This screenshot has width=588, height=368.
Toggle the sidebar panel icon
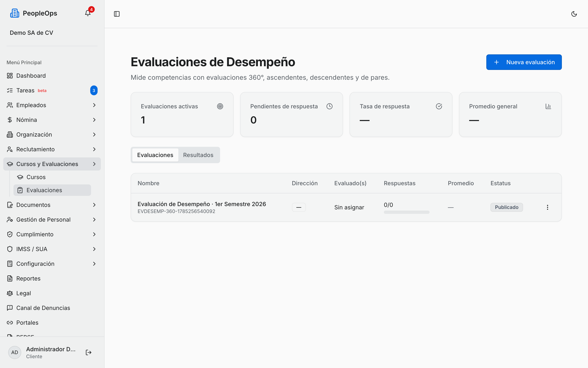[x=117, y=14]
